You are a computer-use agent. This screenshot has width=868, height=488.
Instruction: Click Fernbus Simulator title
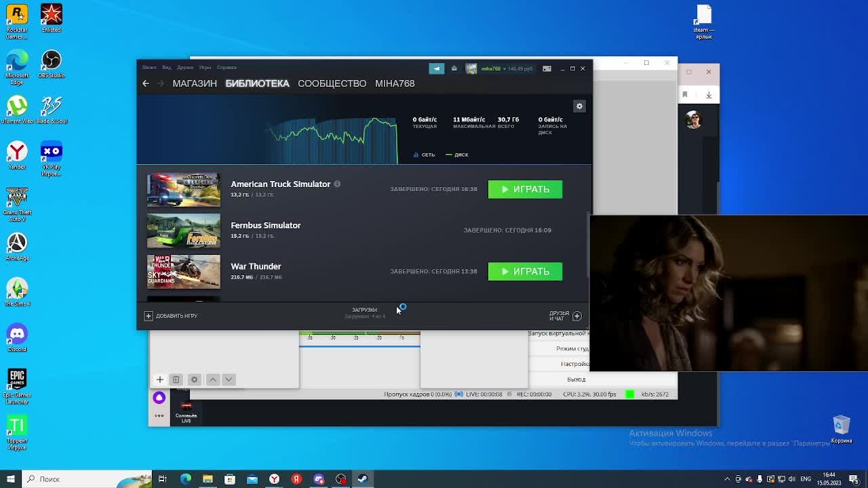point(266,225)
